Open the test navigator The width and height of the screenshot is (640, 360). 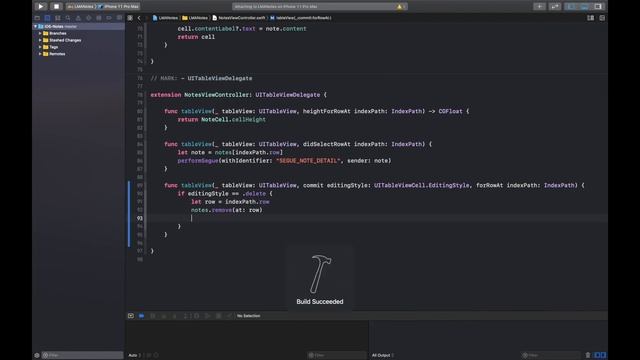[x=89, y=18]
